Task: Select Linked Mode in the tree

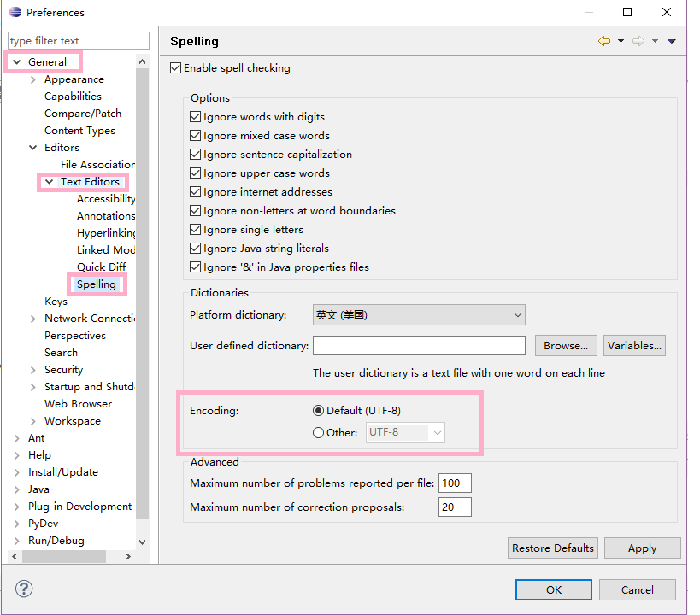Action: click(x=106, y=250)
